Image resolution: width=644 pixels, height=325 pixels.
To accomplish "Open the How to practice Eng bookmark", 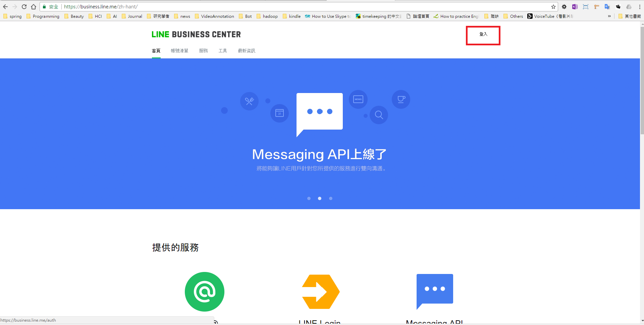I will (x=456, y=16).
